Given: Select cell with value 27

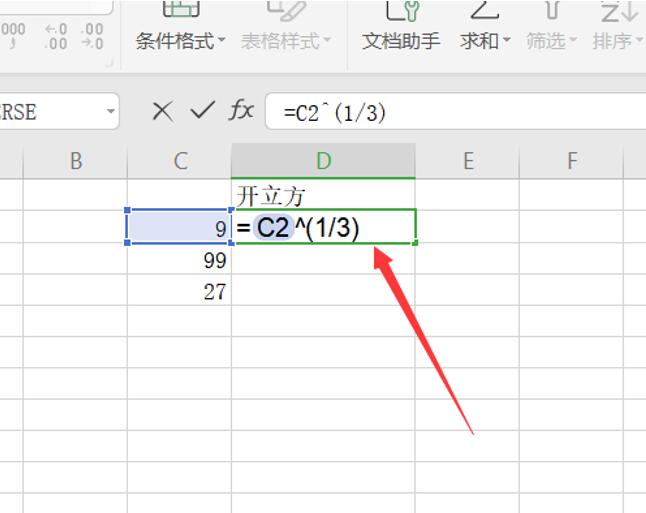Looking at the screenshot, I should [x=180, y=290].
